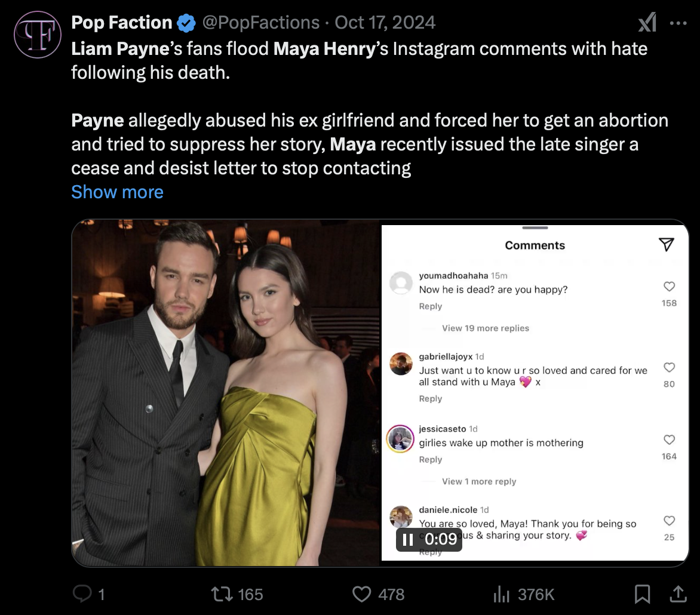Heart the jessicaseto comment
Viewport: 700px width, 615px height.
[x=669, y=440]
